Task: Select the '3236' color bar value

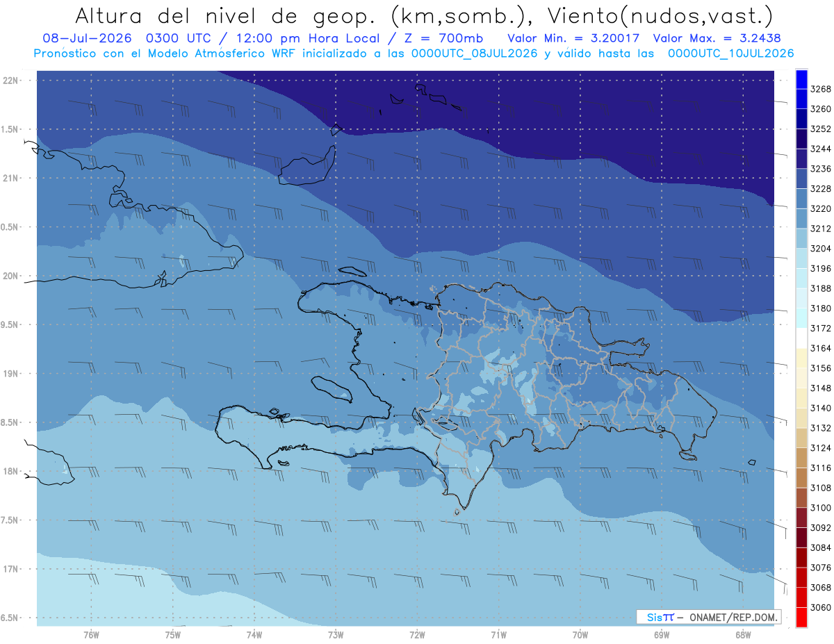Action: pyautogui.click(x=821, y=169)
